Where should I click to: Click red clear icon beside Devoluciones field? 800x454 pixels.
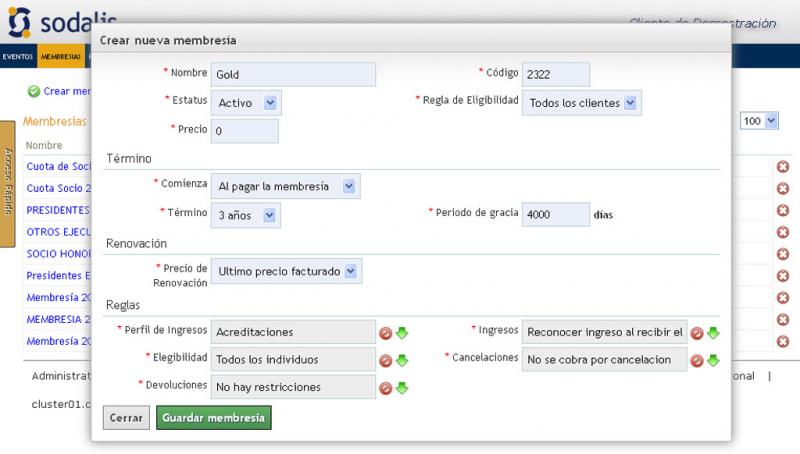(x=385, y=387)
